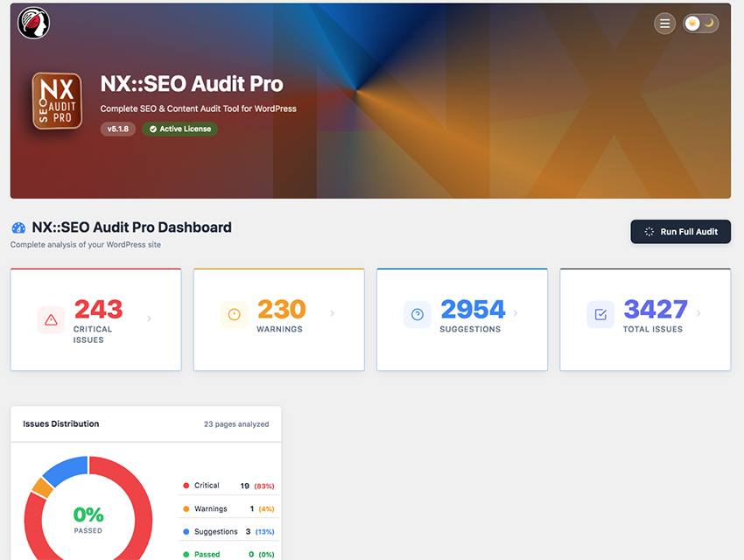Click the NX::SEO Audit Pro Dashboard heading
744x560 pixels.
pyautogui.click(x=131, y=227)
